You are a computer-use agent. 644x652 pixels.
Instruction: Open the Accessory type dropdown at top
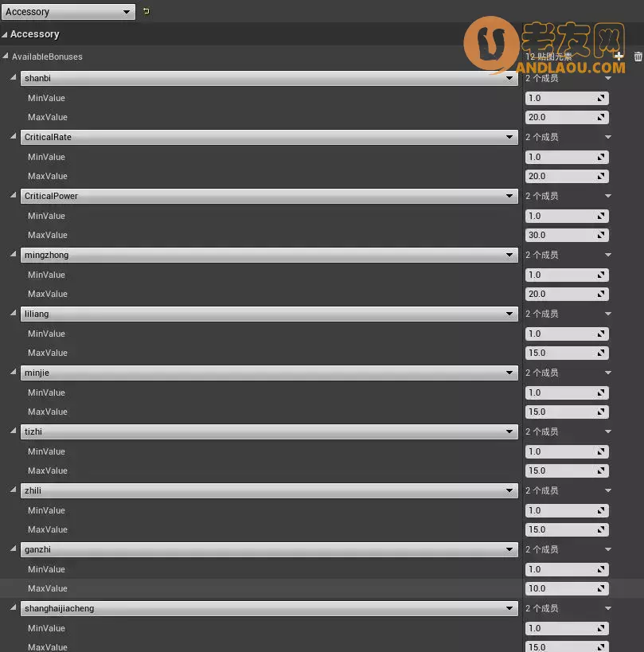click(68, 12)
